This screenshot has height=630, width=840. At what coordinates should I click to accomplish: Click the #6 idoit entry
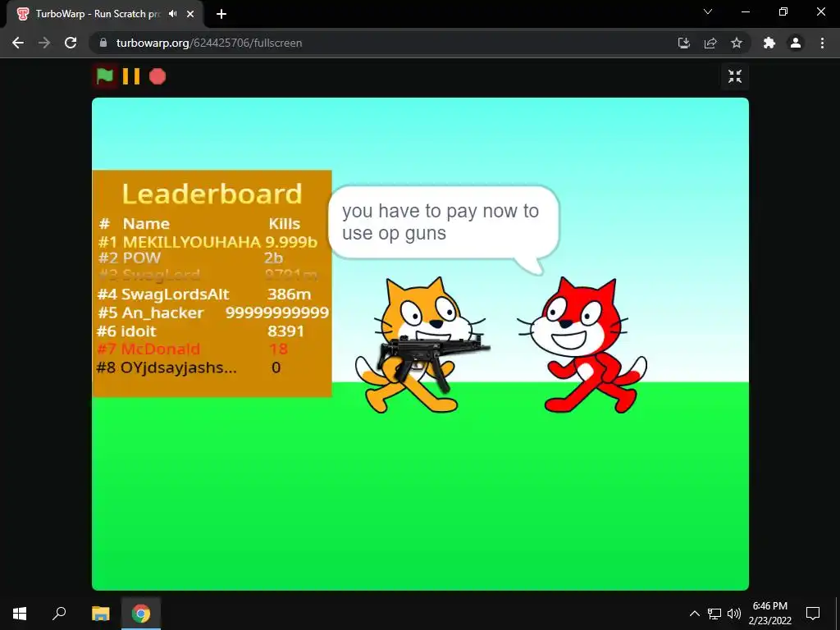[200, 331]
